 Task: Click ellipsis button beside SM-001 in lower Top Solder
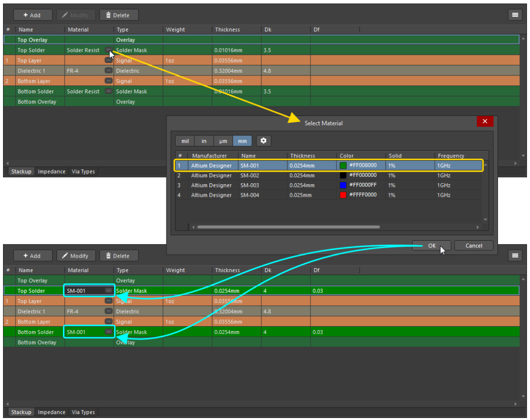coord(108,291)
